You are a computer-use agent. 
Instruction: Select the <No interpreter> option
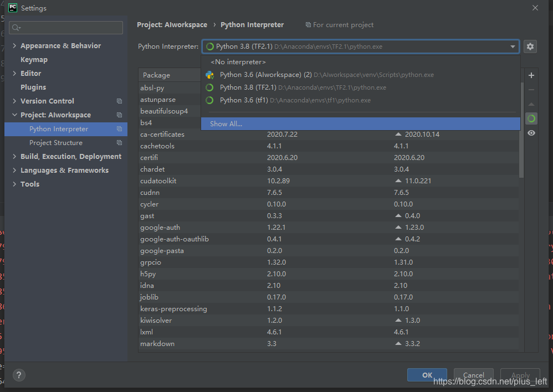[360, 62]
